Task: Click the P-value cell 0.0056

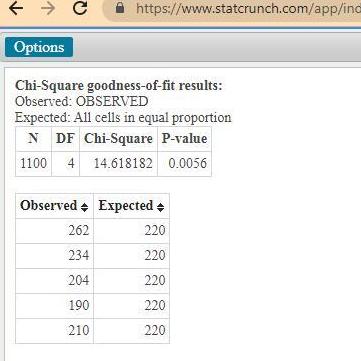Action: click(x=184, y=164)
